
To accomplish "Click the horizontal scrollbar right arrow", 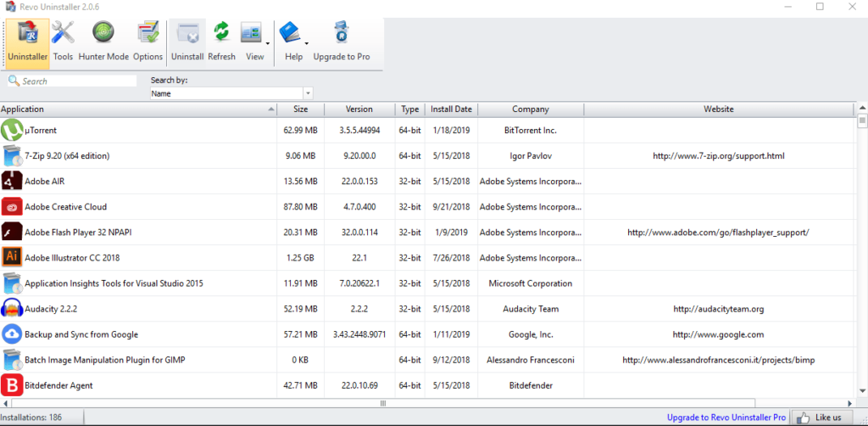I will point(849,403).
